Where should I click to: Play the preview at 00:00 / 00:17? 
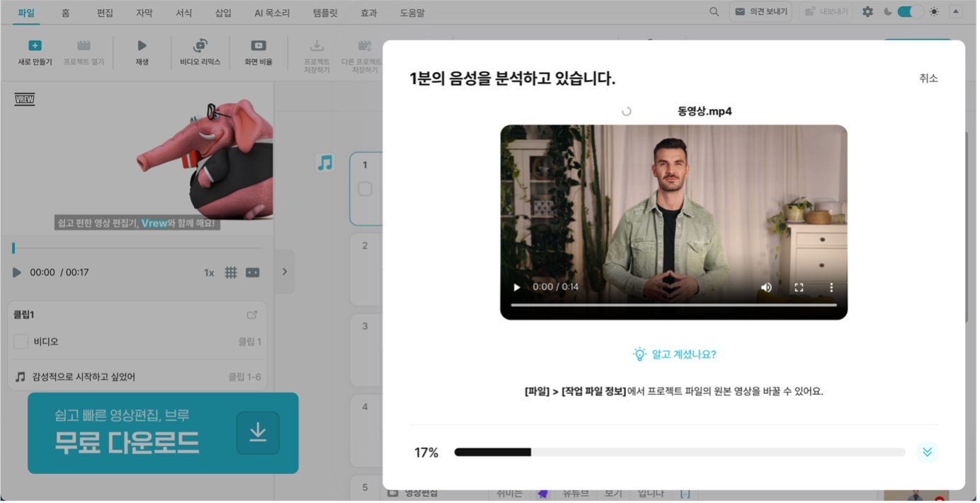coord(17,272)
